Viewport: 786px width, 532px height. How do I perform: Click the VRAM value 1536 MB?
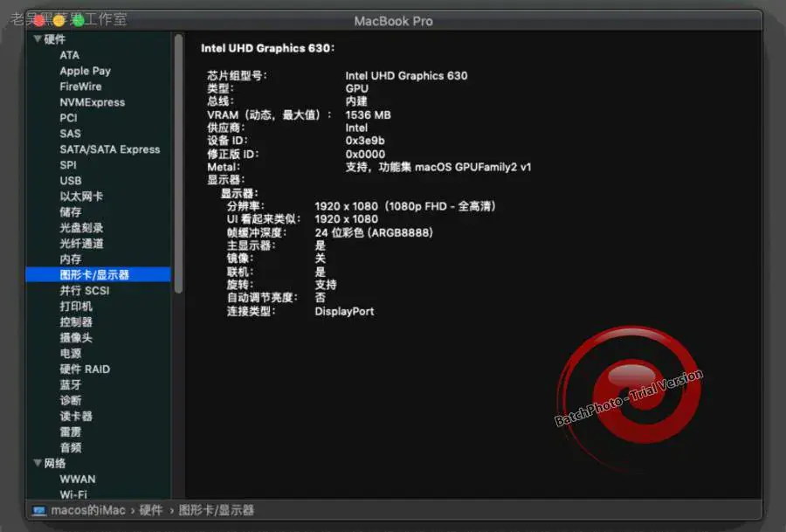tap(368, 114)
